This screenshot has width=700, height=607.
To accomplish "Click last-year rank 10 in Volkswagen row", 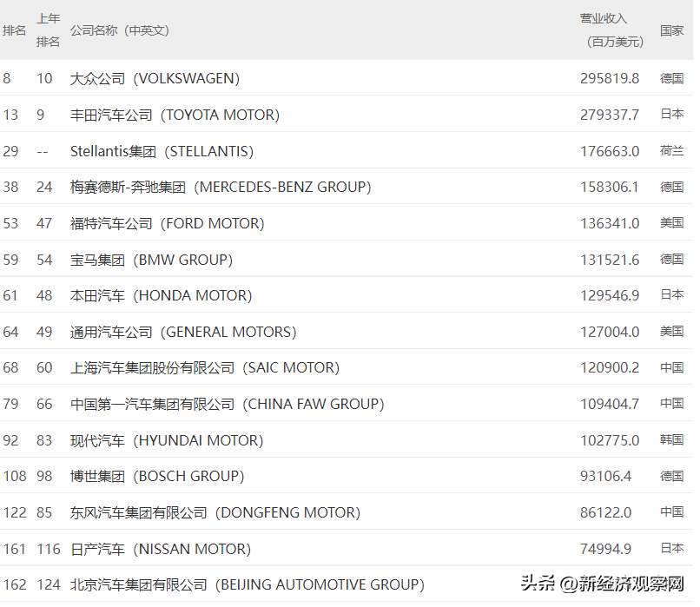I will click(x=44, y=78).
